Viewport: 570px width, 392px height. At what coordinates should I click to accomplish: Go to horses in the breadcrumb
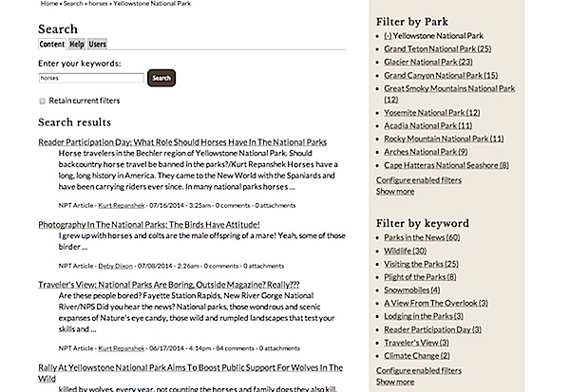(98, 3)
